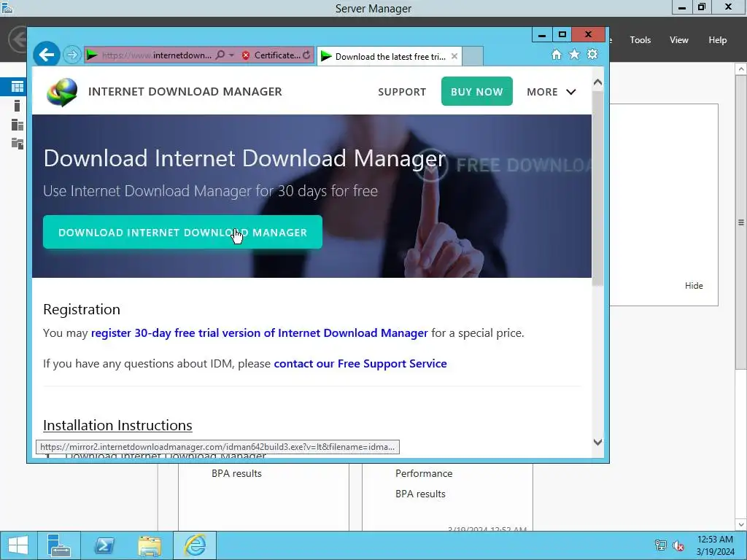Click the web page scroll up arrow
The image size is (747, 560).
597,82
